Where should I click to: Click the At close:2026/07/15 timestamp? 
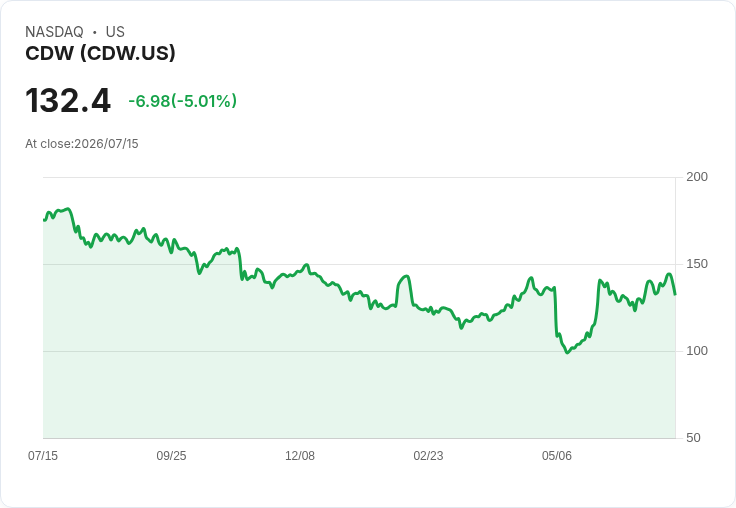coord(82,144)
